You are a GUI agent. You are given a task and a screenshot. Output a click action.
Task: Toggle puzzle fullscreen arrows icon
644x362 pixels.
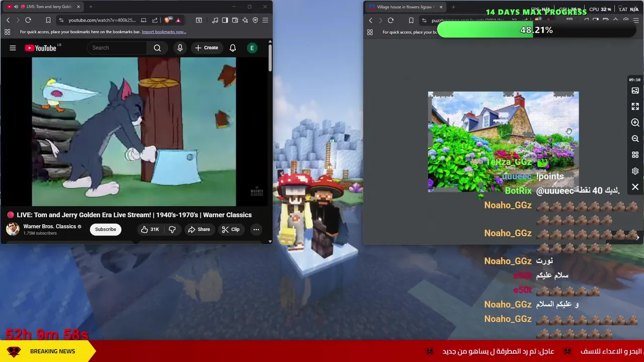coord(635,107)
